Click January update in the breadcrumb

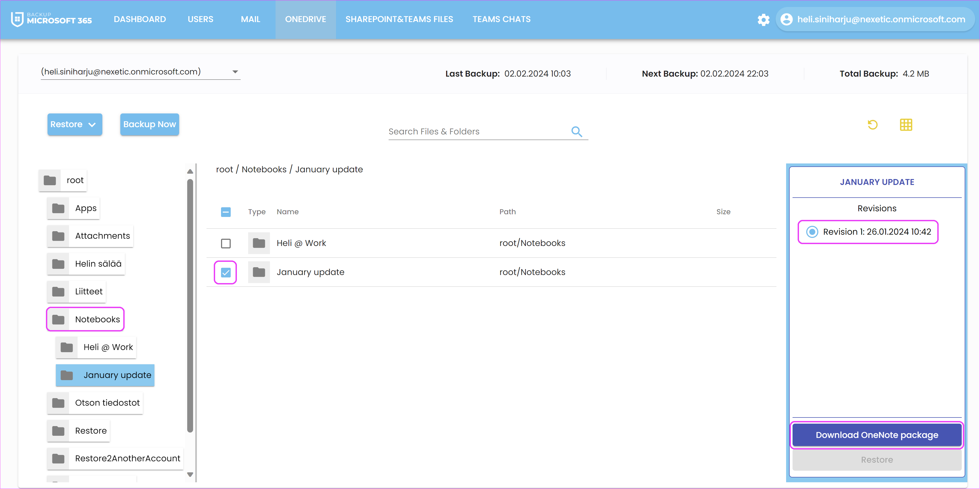[x=329, y=169]
